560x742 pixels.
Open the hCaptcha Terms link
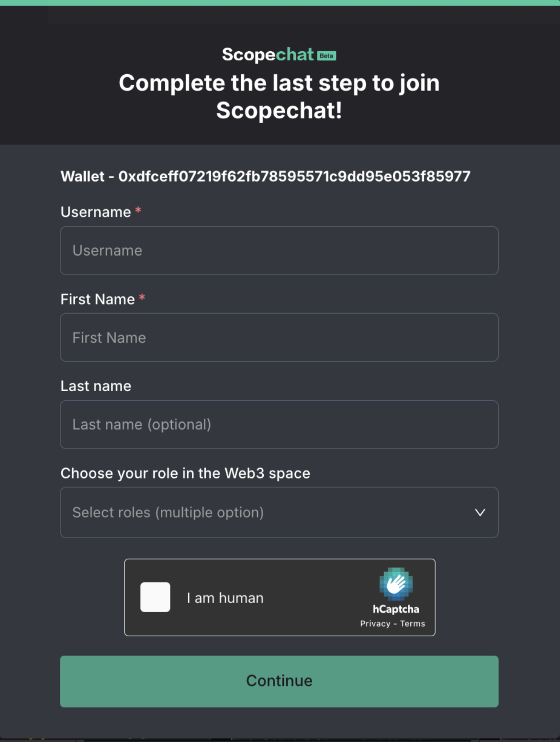click(x=413, y=624)
